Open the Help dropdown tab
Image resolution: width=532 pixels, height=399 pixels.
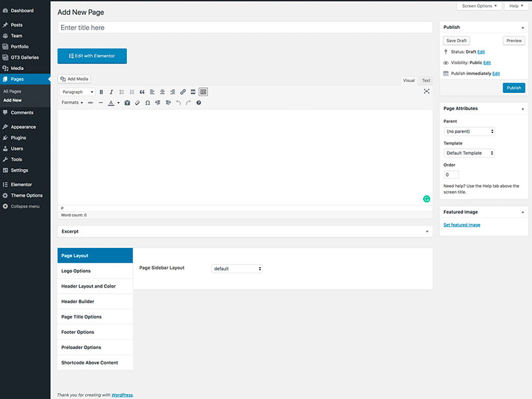(x=516, y=6)
